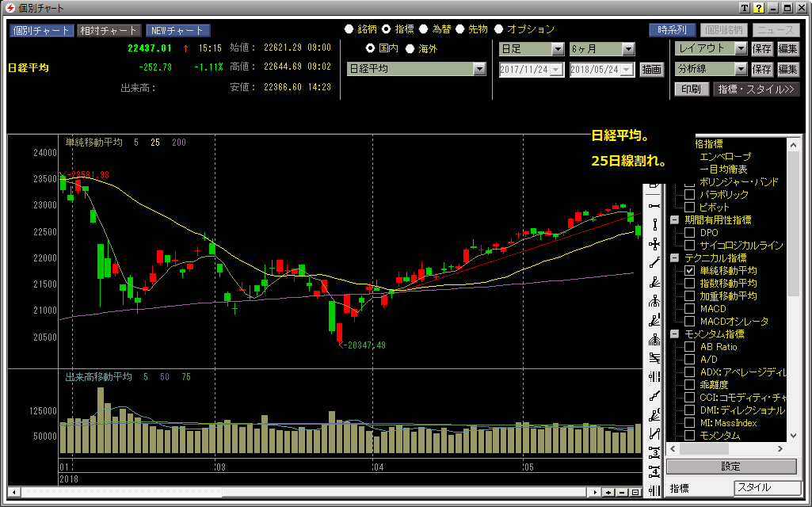Screen dimensions: 812x507
Task: Select the horizontal line drawing tool
Action: (654, 205)
